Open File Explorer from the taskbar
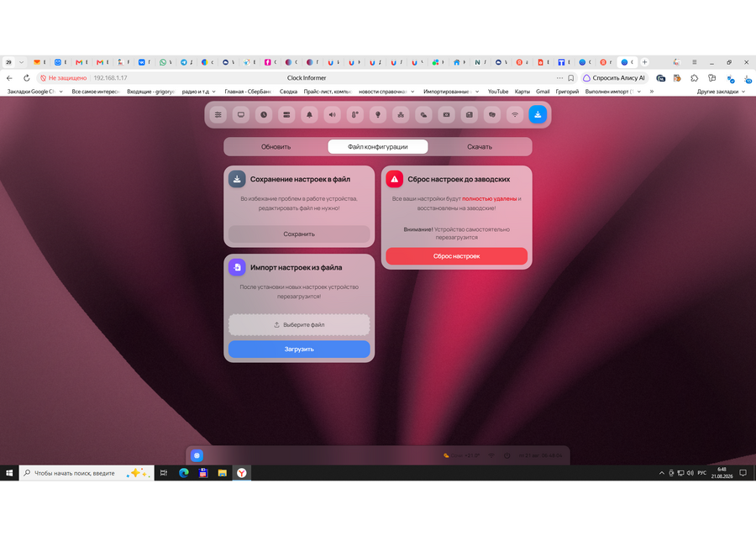Screen dimensions: 756x536 223,473
